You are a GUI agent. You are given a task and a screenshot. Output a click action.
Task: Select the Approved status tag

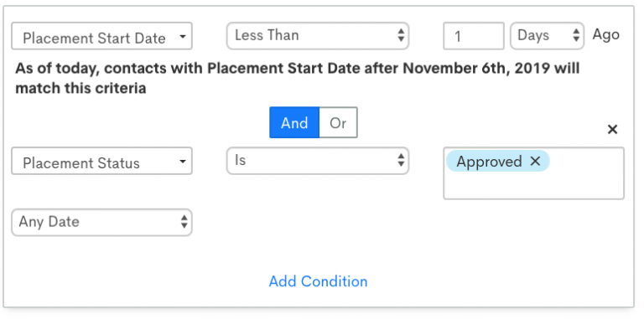coord(489,161)
